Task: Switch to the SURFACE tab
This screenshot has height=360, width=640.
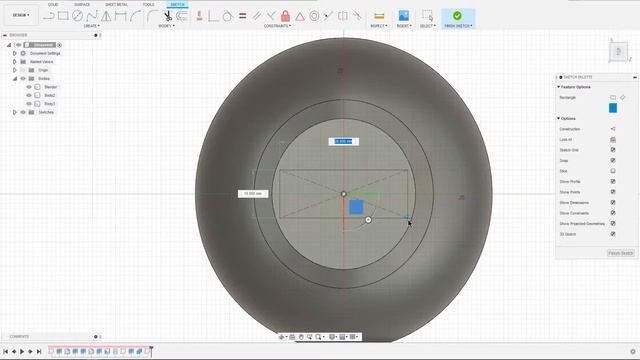Action: (82, 4)
